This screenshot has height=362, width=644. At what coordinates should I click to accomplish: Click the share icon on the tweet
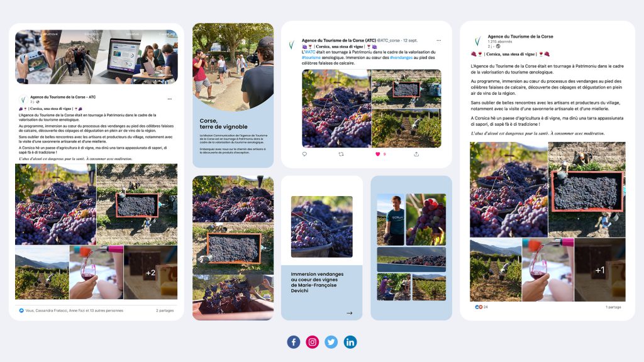tap(415, 154)
